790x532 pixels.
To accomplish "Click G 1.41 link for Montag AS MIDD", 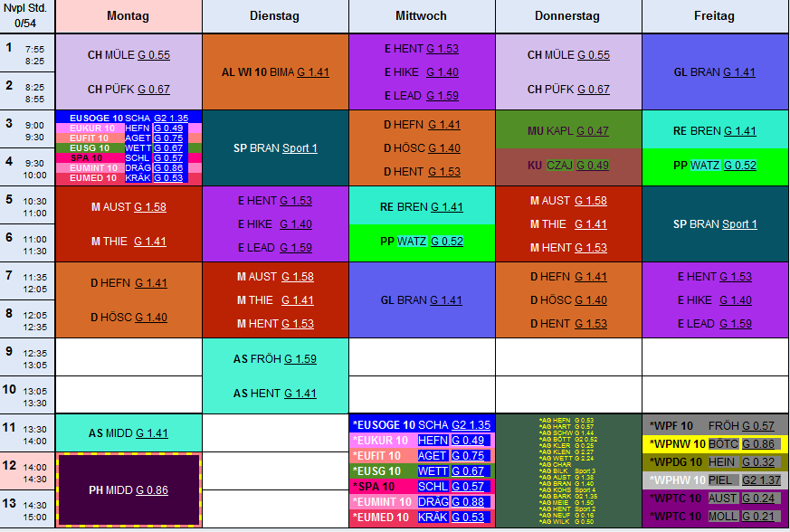I will (x=152, y=433).
